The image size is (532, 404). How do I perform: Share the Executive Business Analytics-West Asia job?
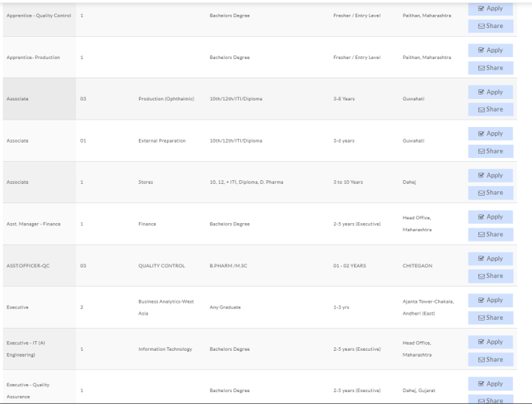tap(490, 318)
